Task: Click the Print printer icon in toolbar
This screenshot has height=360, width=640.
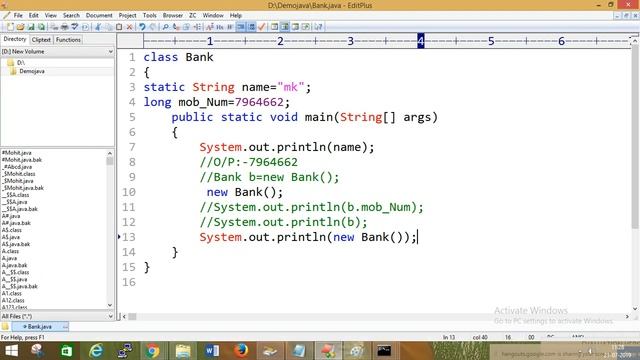Action: (x=64, y=27)
